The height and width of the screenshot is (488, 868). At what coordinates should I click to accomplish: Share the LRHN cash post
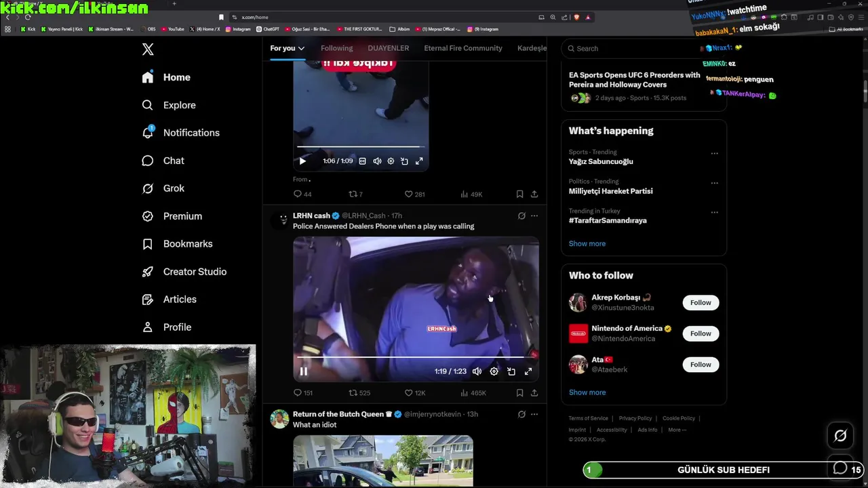pos(534,393)
